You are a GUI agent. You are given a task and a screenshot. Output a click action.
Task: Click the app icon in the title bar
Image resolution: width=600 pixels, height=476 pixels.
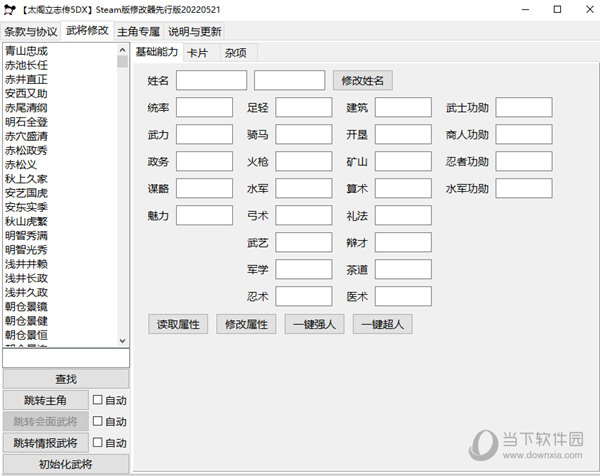click(x=10, y=10)
